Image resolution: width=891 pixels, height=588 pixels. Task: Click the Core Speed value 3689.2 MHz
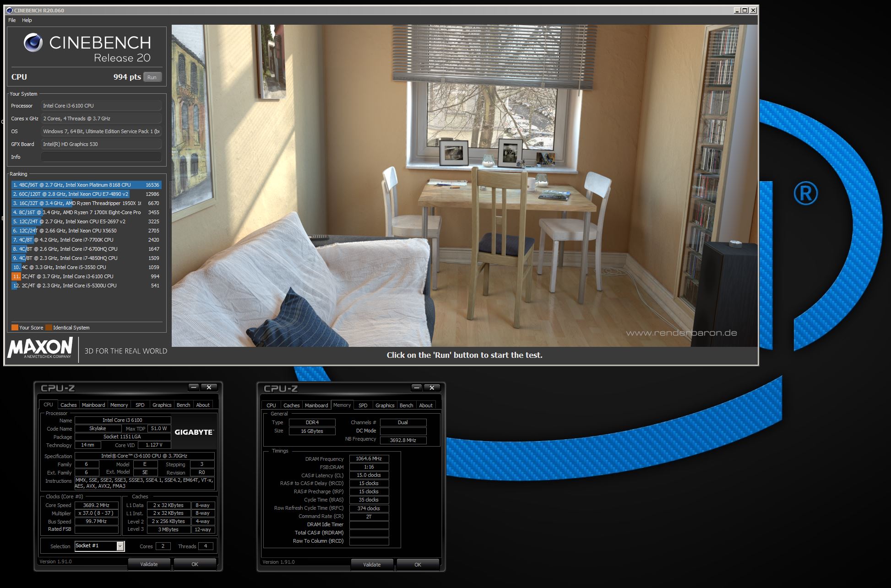(x=96, y=505)
